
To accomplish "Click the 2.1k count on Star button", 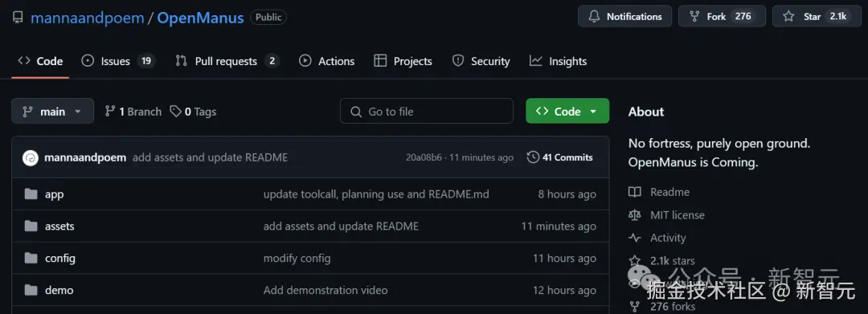I will pos(838,16).
